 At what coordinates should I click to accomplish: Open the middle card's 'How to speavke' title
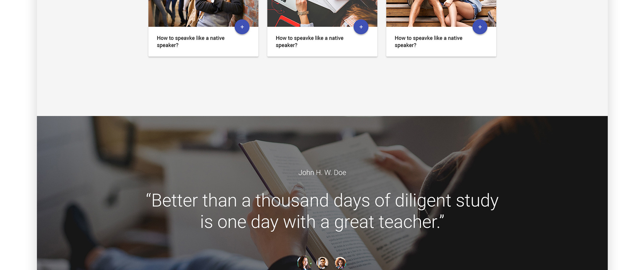coord(310,42)
